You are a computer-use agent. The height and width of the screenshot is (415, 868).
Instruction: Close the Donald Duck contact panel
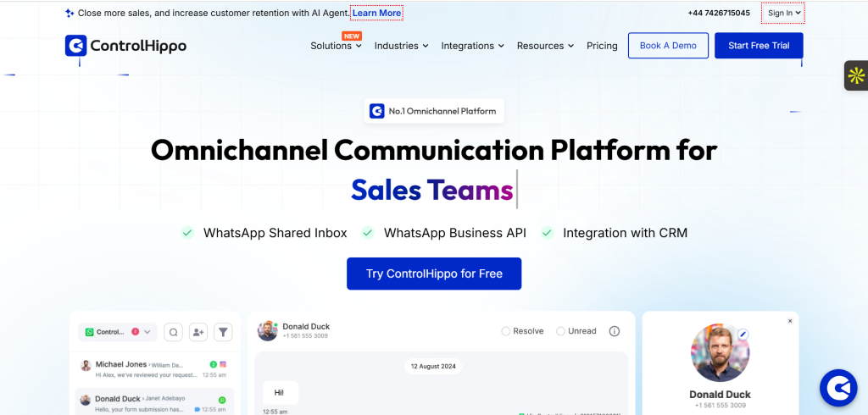point(790,321)
